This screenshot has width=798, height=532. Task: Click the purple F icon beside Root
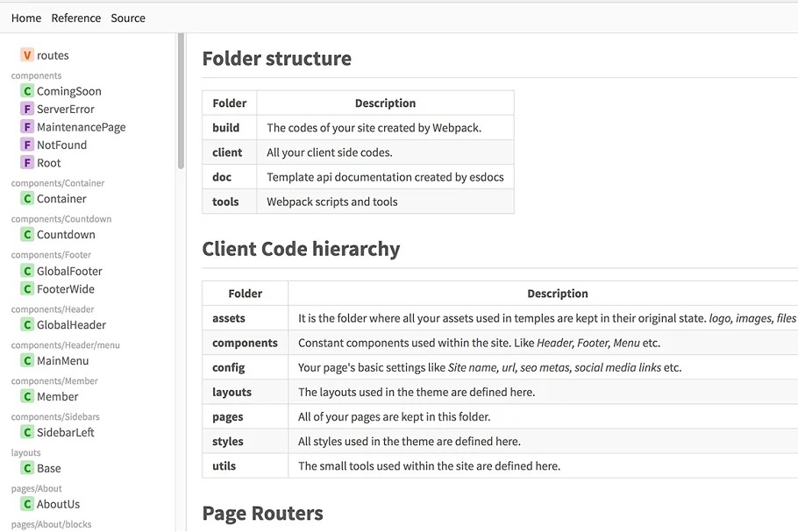pos(27,163)
